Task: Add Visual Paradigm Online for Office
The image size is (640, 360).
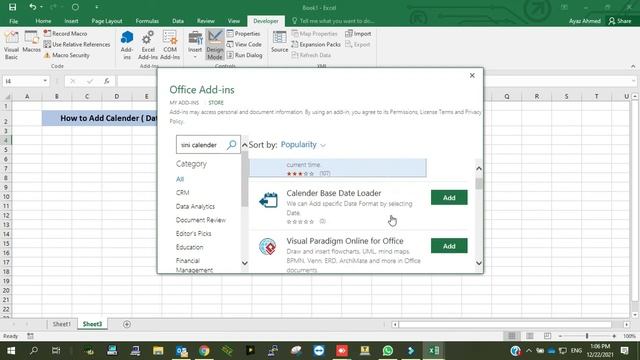Action: pos(449,246)
